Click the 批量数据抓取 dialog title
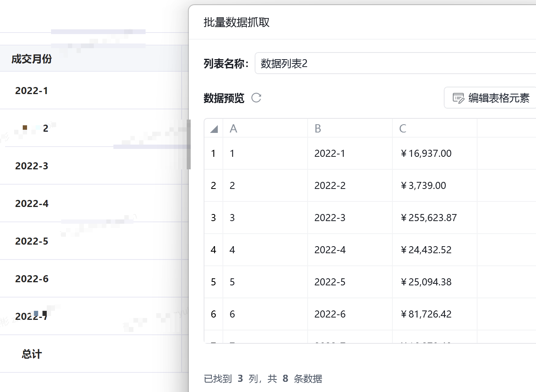536x392 pixels. coord(237,22)
